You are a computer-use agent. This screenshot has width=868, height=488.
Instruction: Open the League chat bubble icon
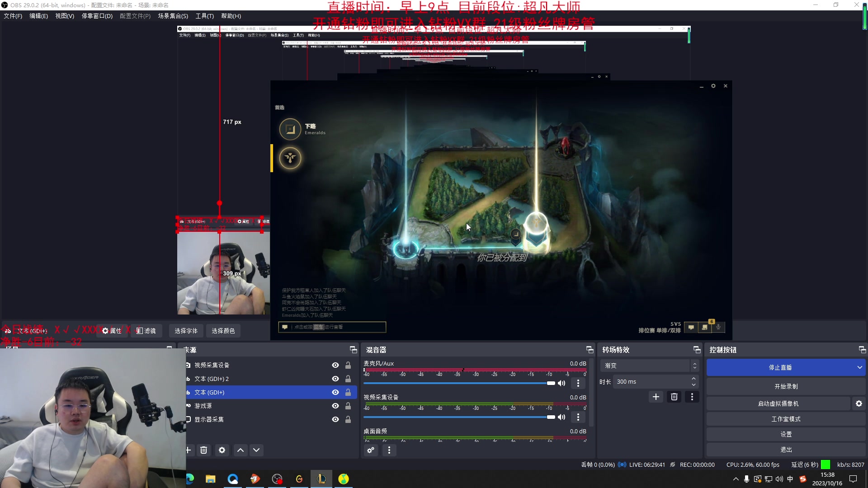691,327
